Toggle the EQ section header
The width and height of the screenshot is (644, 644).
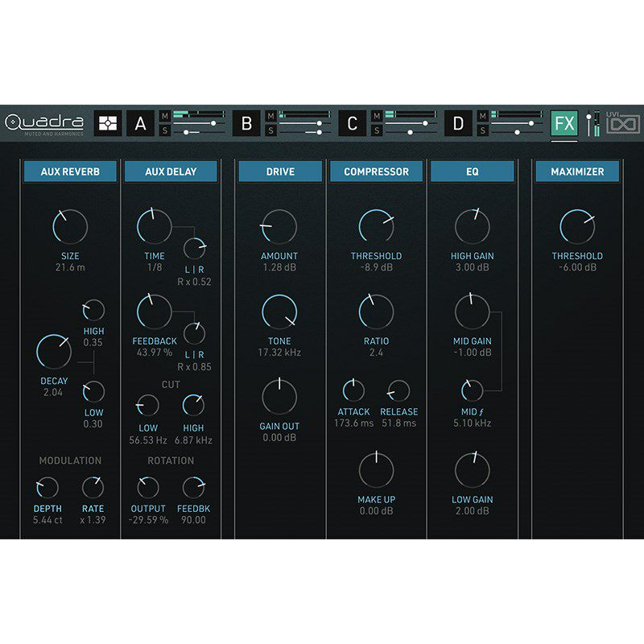pyautogui.click(x=473, y=171)
